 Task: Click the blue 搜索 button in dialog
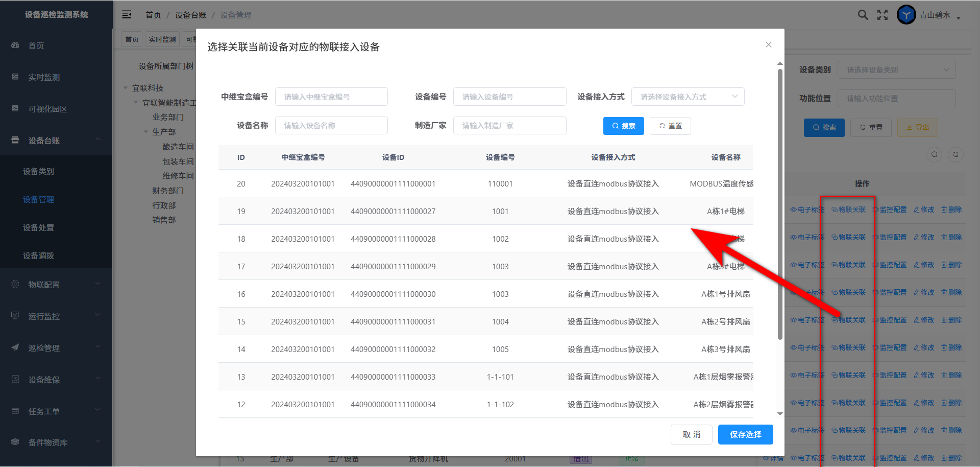[x=623, y=126]
